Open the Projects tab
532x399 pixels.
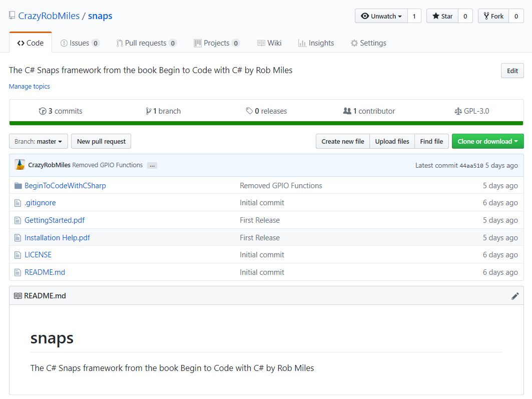pos(217,43)
